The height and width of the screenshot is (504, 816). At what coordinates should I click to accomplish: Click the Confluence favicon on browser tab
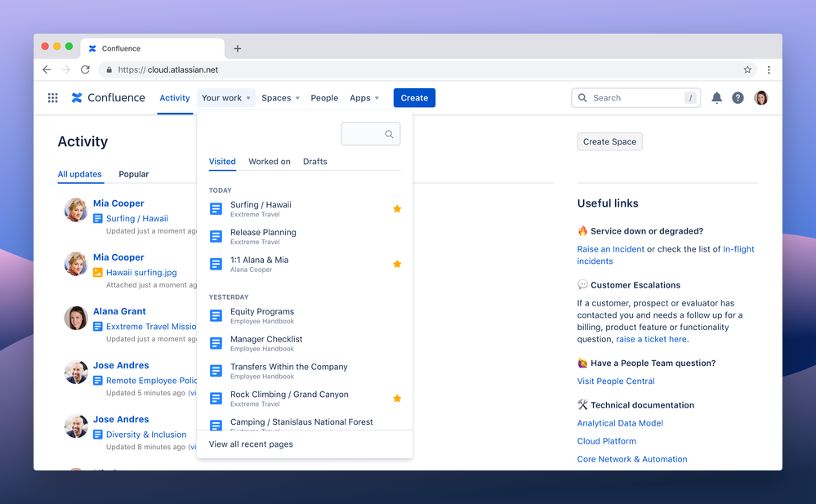click(92, 48)
